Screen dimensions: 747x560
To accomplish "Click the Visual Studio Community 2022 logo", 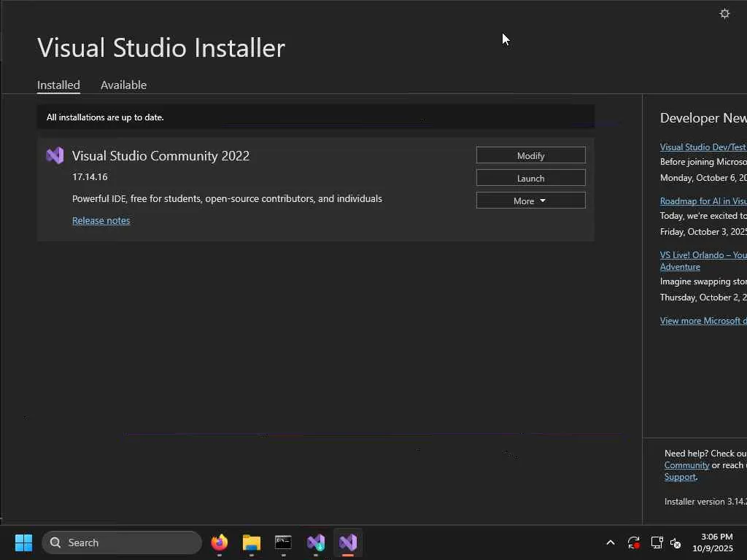I will 55,156.
